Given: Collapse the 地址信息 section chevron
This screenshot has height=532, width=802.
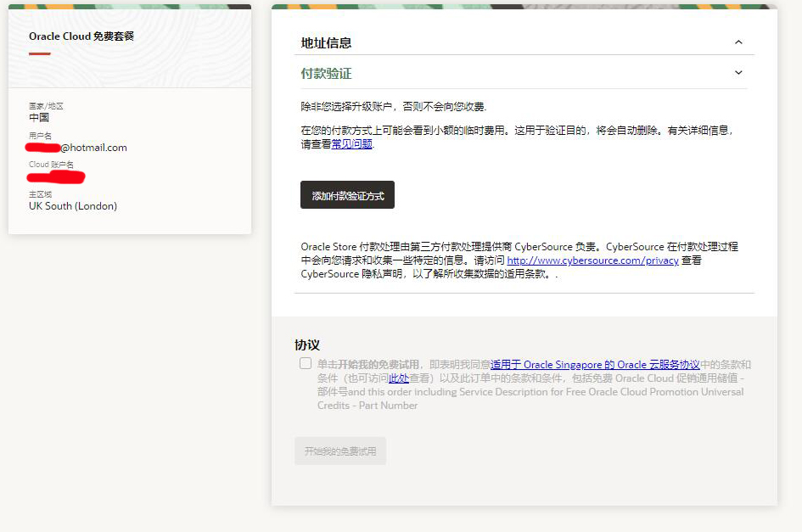Looking at the screenshot, I should click(x=738, y=42).
